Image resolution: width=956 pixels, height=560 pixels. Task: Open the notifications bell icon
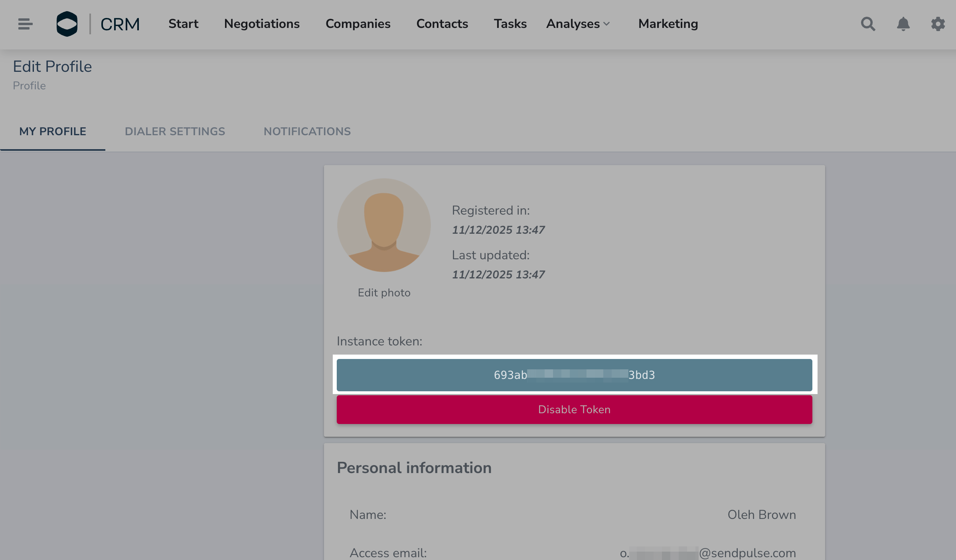click(903, 24)
